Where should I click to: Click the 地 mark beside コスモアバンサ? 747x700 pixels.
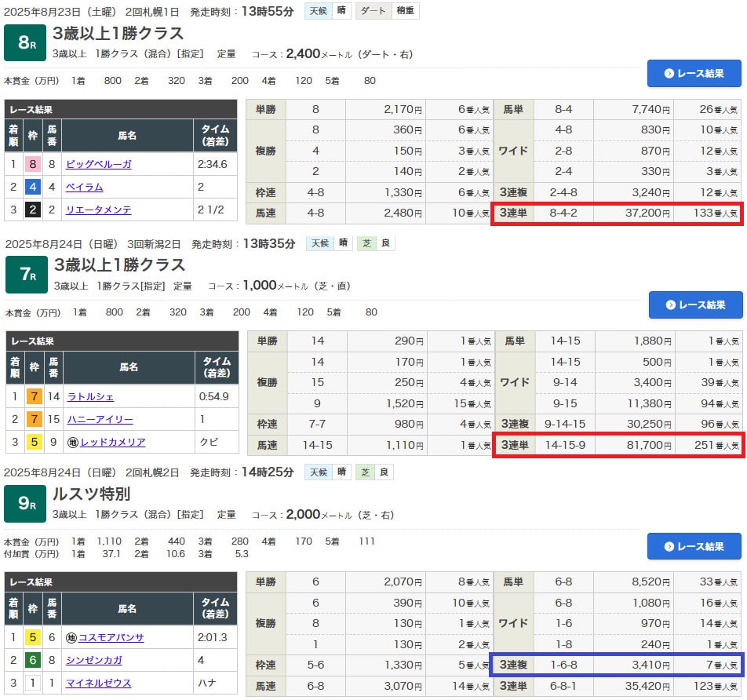(71, 638)
